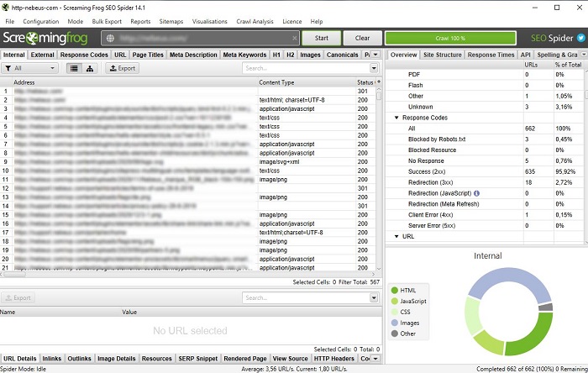Select the Success (2xx) row

click(485, 171)
